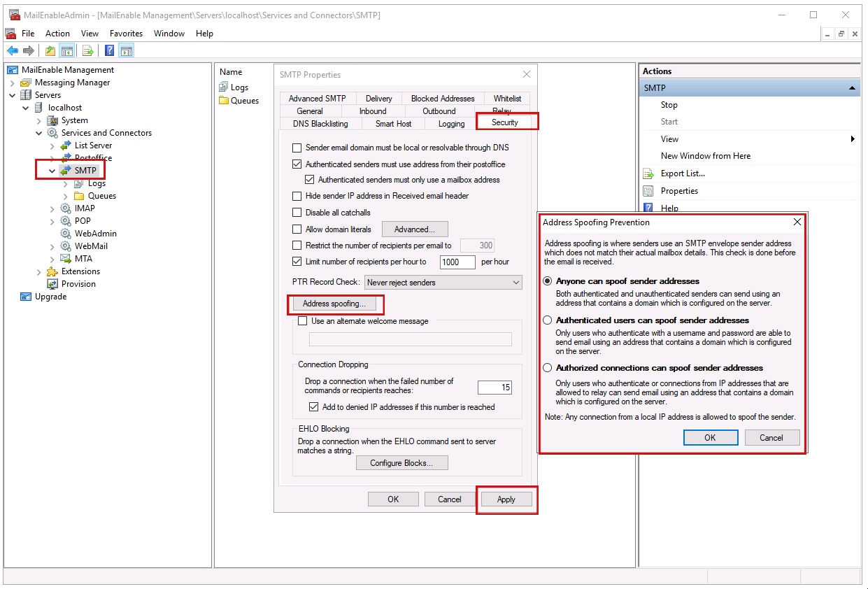Select Authorized connections can spoof sender addresses
The image size is (868, 589).
548,368
